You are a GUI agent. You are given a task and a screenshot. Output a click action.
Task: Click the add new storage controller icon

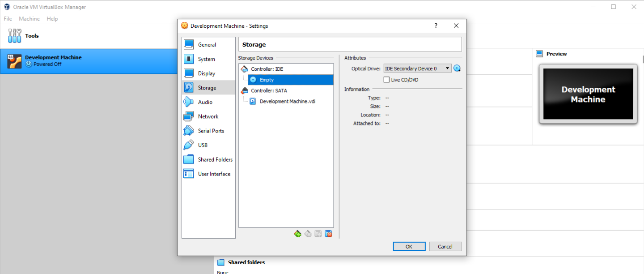pos(297,234)
